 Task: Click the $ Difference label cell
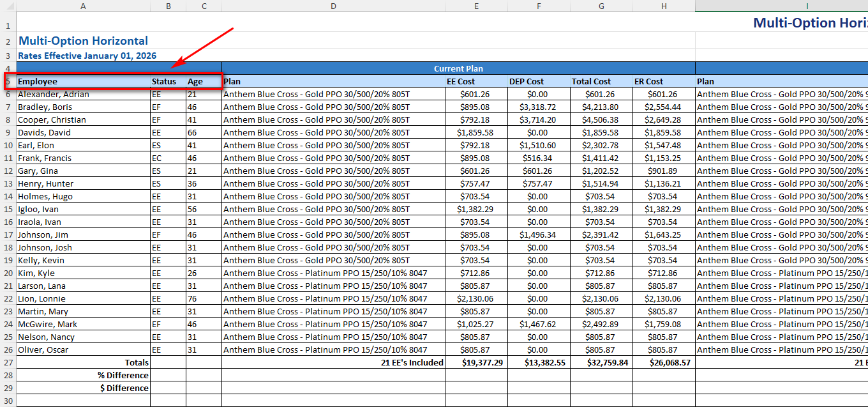tap(83, 388)
